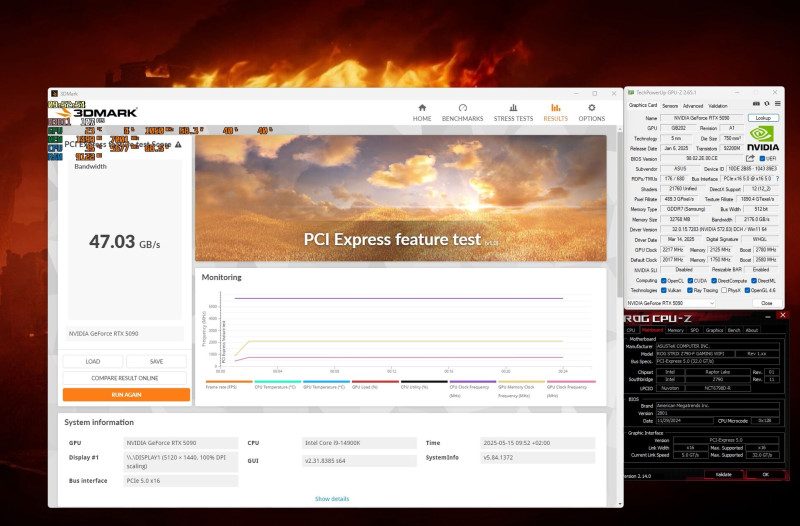Click the Lookup button in GPU-Z
This screenshot has width=800, height=526.
763,118
